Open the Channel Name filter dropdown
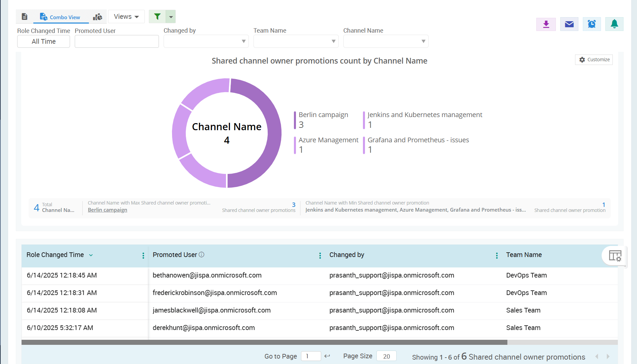Screen dimensions: 637x364 pos(423,41)
